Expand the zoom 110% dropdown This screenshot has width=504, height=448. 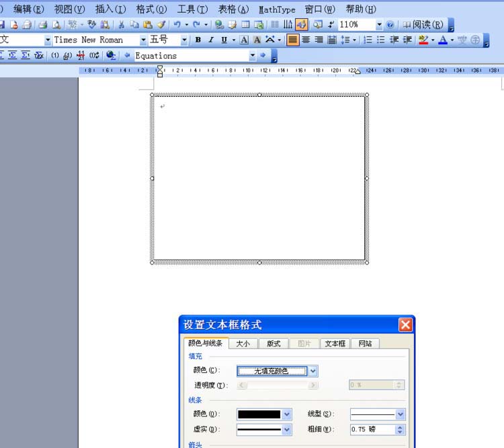(x=379, y=24)
